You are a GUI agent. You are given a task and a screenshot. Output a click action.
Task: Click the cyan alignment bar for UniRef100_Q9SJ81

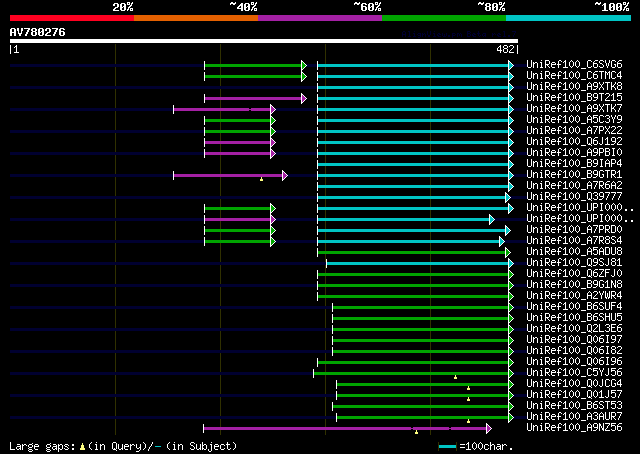[418, 264]
